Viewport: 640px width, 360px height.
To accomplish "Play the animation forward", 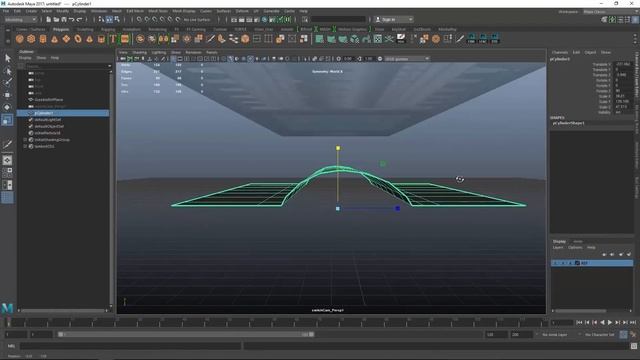I will [610, 322].
